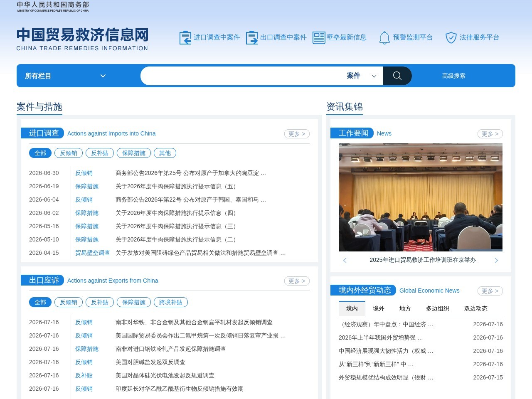Viewport: 532px width, 399px height.
Task: Open 中国经济展现强大韧性活力 news item
Action: (386, 351)
